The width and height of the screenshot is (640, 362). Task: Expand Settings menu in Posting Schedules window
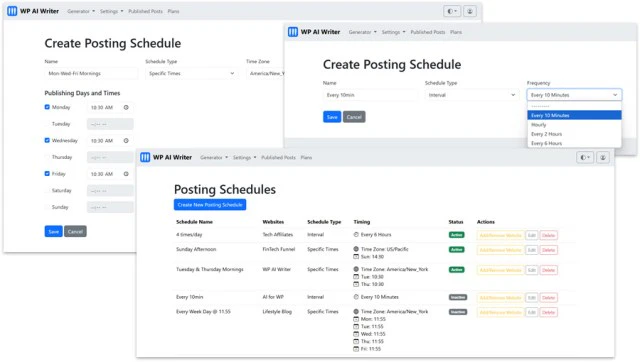[244, 158]
